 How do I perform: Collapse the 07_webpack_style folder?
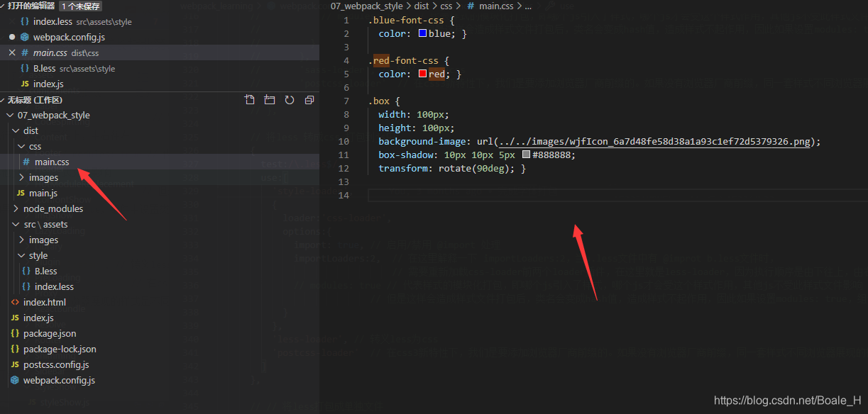(x=10, y=115)
